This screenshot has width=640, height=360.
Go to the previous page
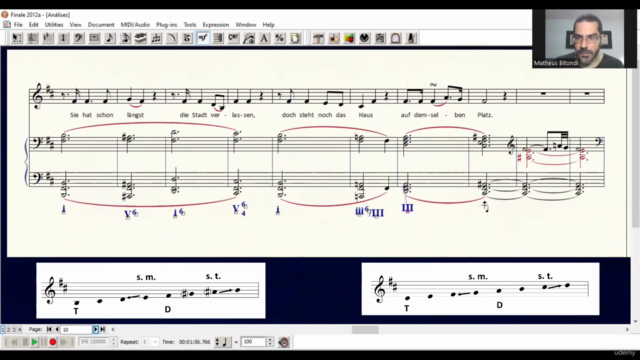(57, 329)
